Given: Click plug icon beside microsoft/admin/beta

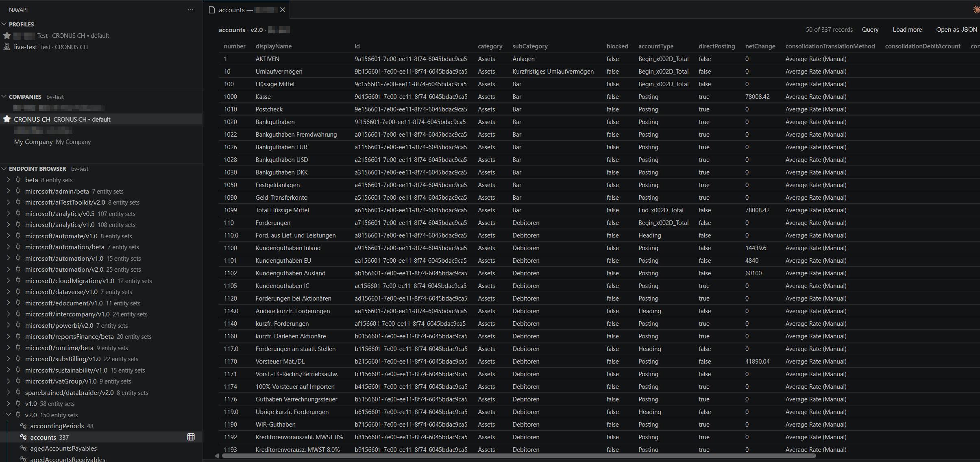Looking at the screenshot, I should [18, 191].
